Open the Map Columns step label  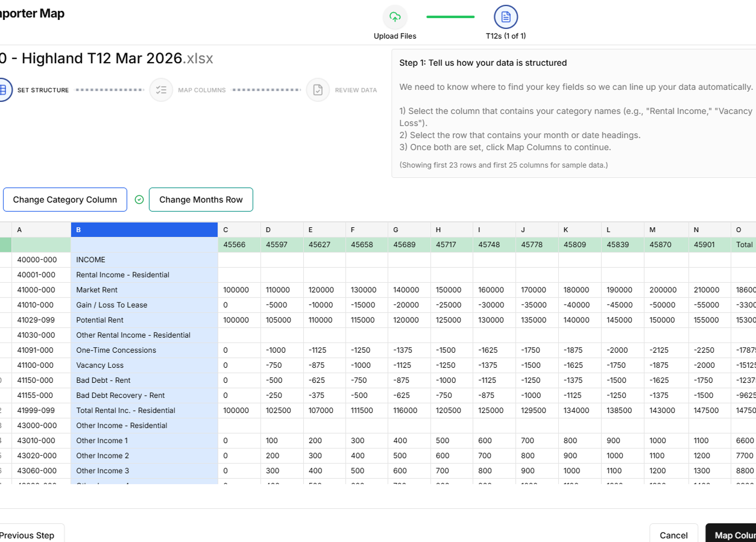(201, 90)
